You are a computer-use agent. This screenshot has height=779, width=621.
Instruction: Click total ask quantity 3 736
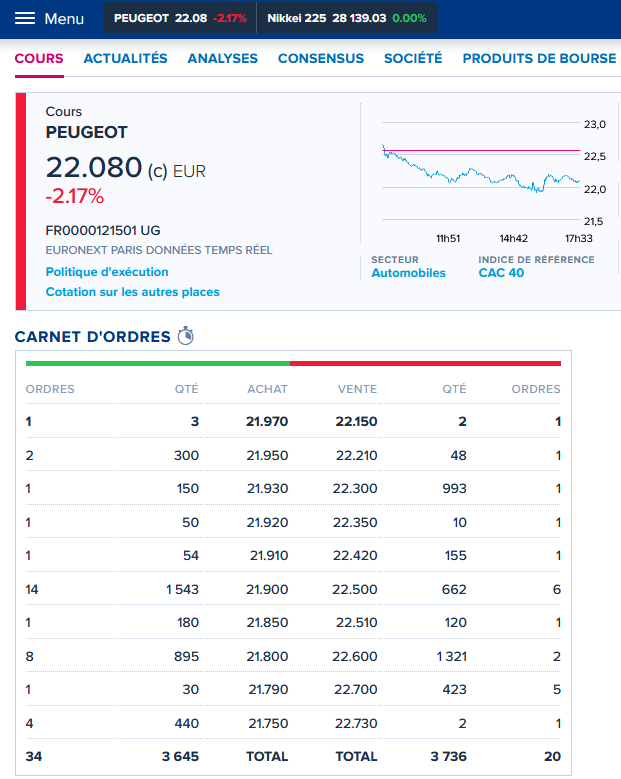pos(449,757)
